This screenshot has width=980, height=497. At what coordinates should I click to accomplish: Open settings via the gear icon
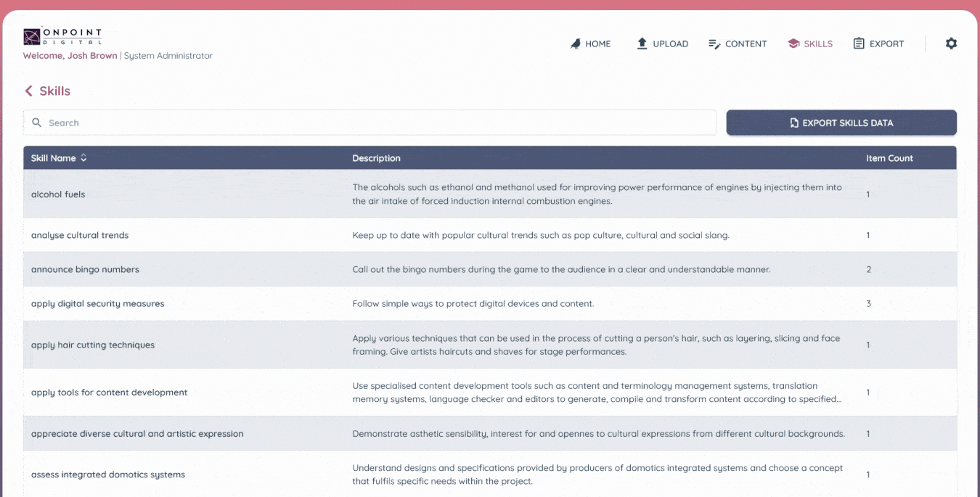tap(951, 44)
